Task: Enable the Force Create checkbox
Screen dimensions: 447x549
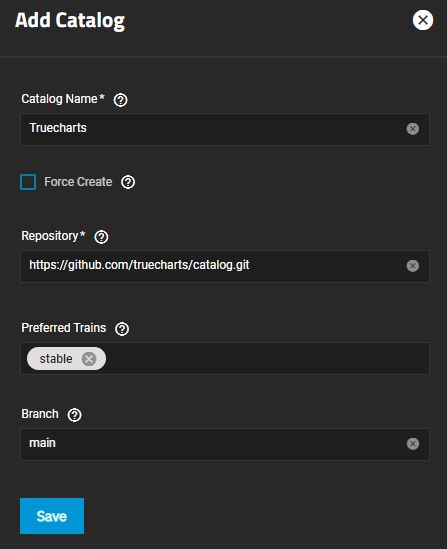Action: tap(28, 182)
